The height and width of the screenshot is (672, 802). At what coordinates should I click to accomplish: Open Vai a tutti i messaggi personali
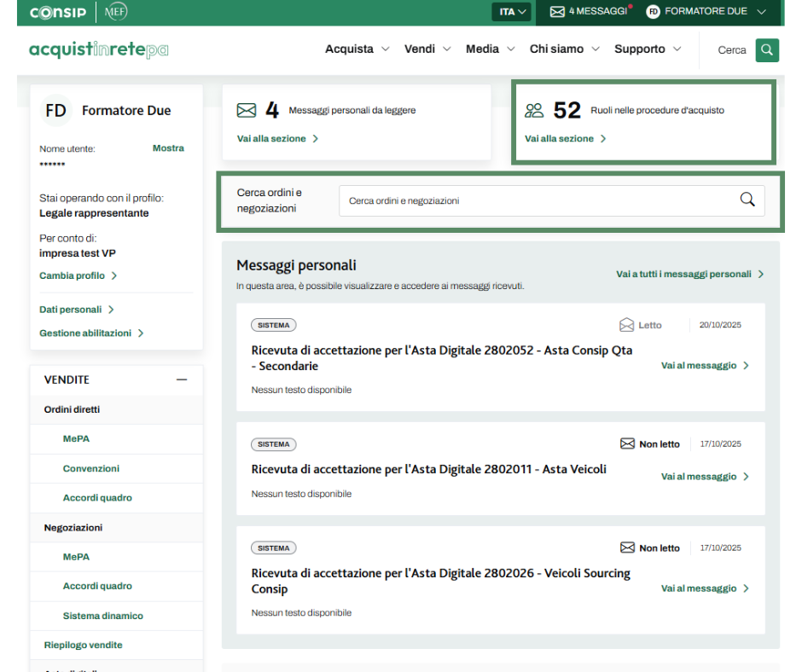point(689,274)
